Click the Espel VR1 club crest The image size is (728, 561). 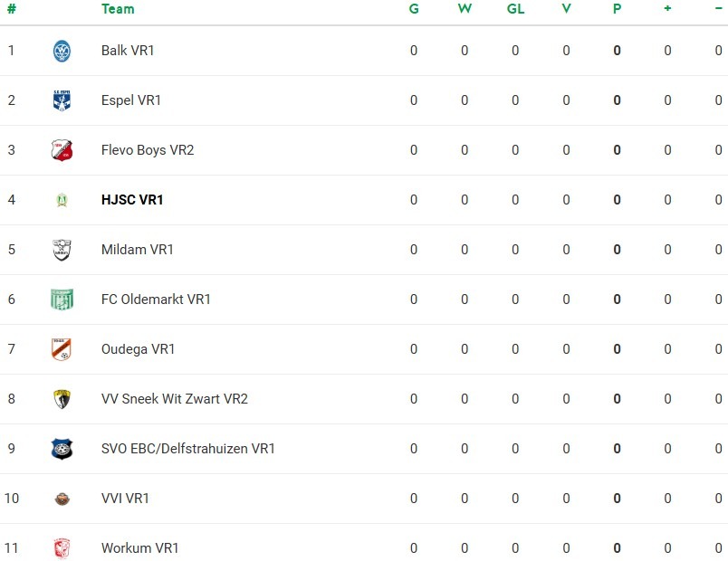(x=62, y=100)
